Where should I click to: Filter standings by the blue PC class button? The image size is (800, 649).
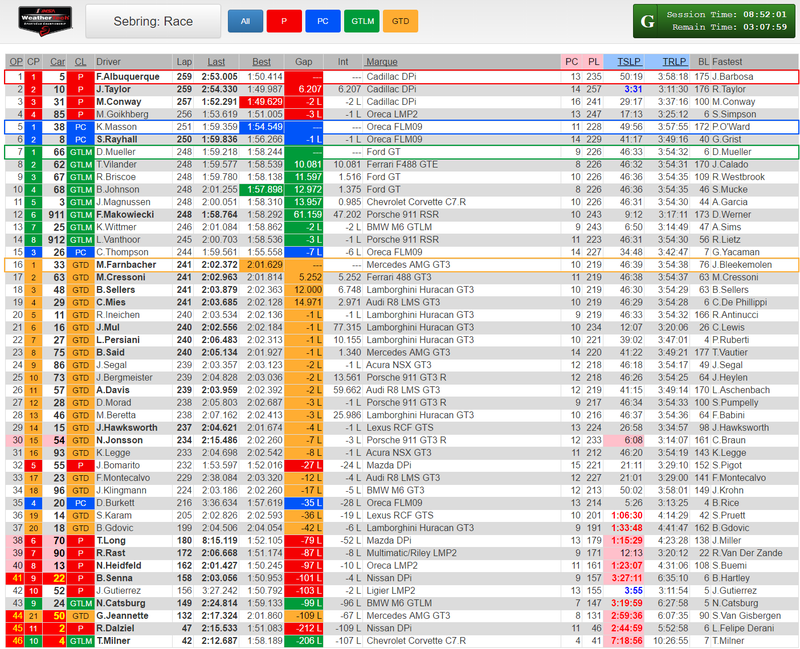tap(323, 21)
